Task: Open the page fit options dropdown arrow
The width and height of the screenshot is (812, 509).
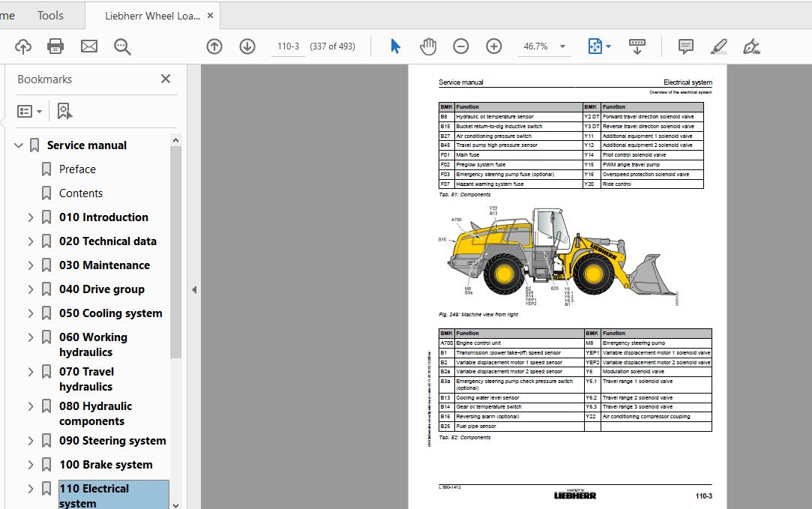Action: point(609,46)
